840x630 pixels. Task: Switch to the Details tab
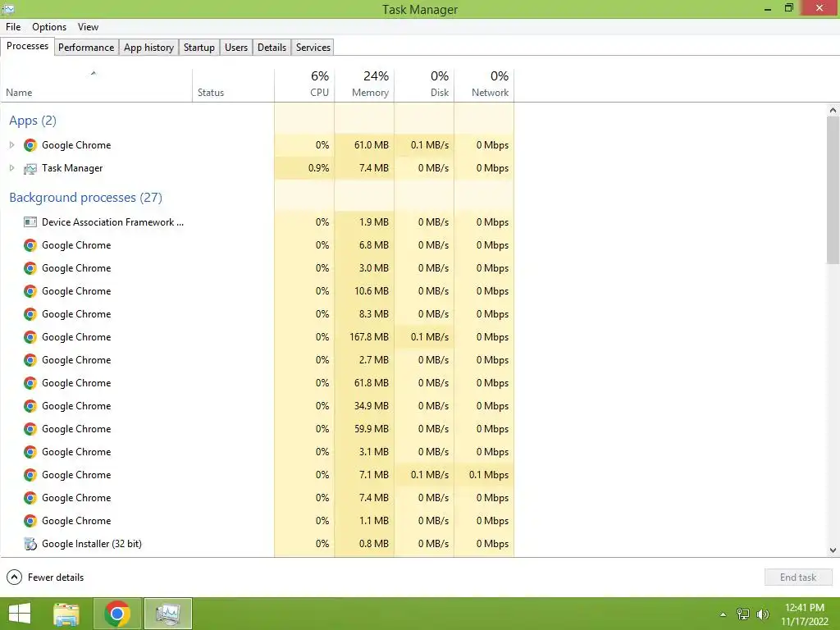pos(272,47)
